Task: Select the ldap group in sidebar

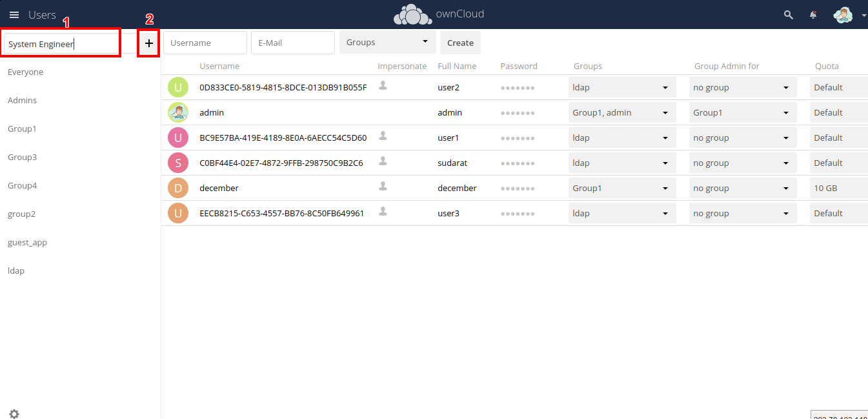Action: [16, 271]
